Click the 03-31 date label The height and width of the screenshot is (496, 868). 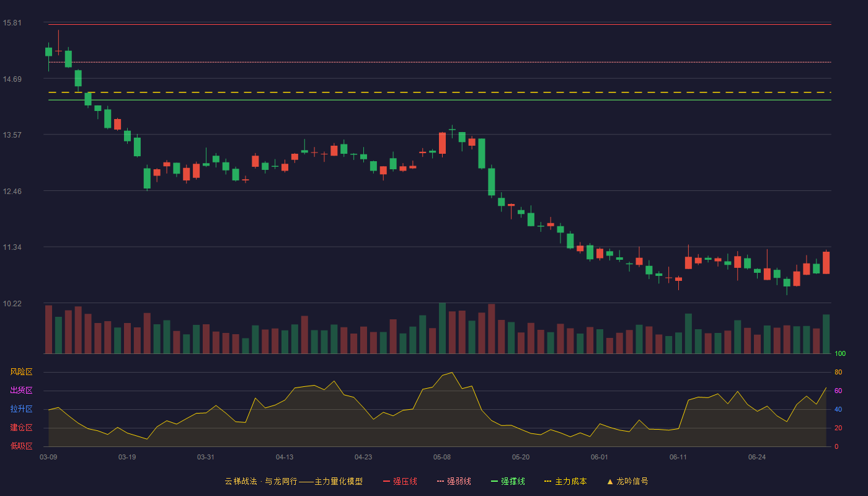coord(206,457)
